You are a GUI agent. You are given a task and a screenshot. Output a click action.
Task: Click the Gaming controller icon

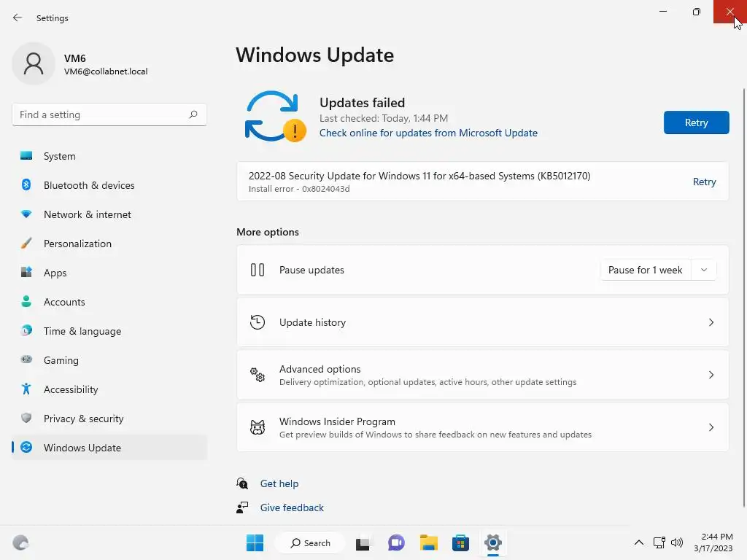[26, 360]
